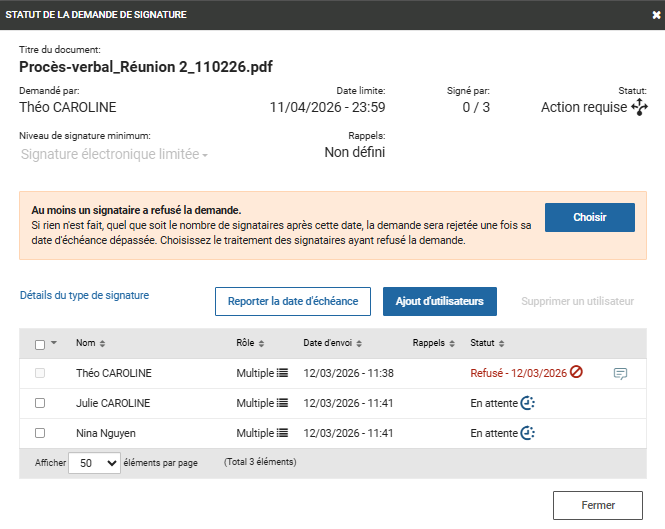Open the Multiple role list icon for Théo CAROLINE
Viewport: 665px width, 529px height.
pos(282,373)
